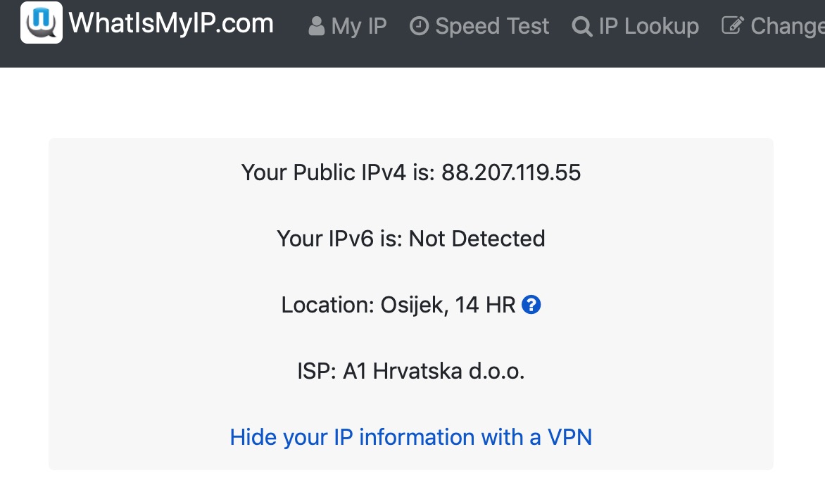Click the "Not Detected" IPv6 value
825x504 pixels.
click(x=477, y=239)
